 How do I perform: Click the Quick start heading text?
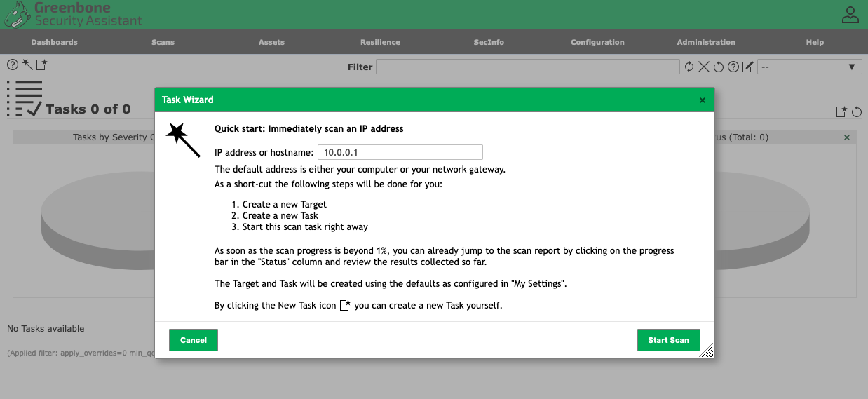[x=308, y=129]
